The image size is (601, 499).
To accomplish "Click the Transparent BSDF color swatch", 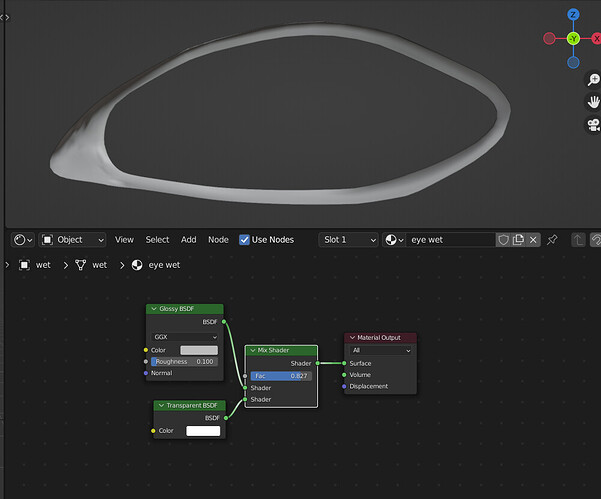I will coord(203,431).
